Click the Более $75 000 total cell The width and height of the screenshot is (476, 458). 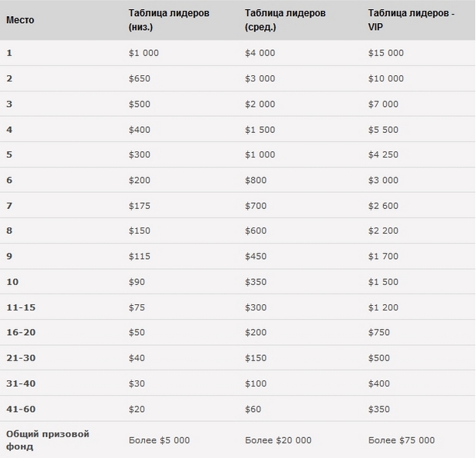(402, 440)
